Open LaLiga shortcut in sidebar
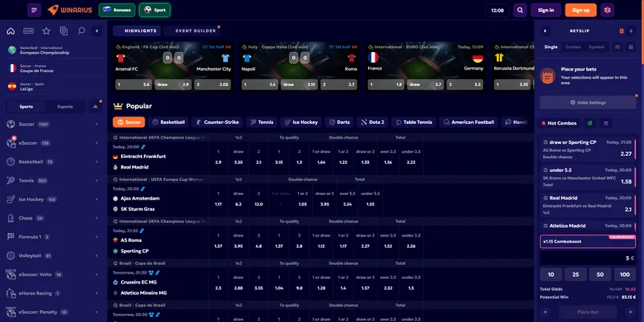 pos(53,86)
